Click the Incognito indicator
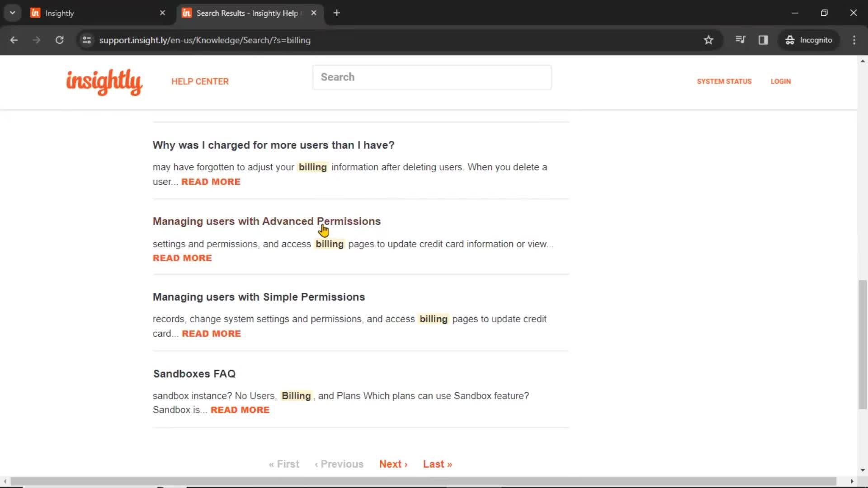Viewport: 868px width, 488px height. click(x=809, y=40)
